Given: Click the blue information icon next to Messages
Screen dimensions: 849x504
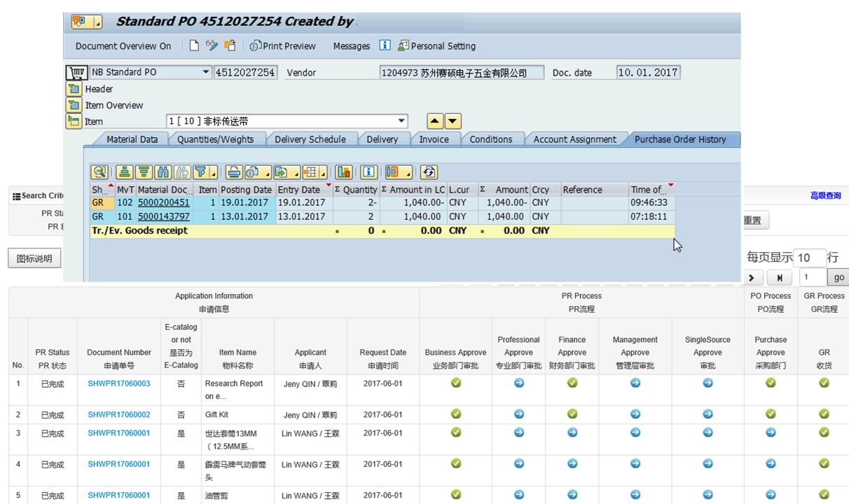Looking at the screenshot, I should [x=385, y=45].
